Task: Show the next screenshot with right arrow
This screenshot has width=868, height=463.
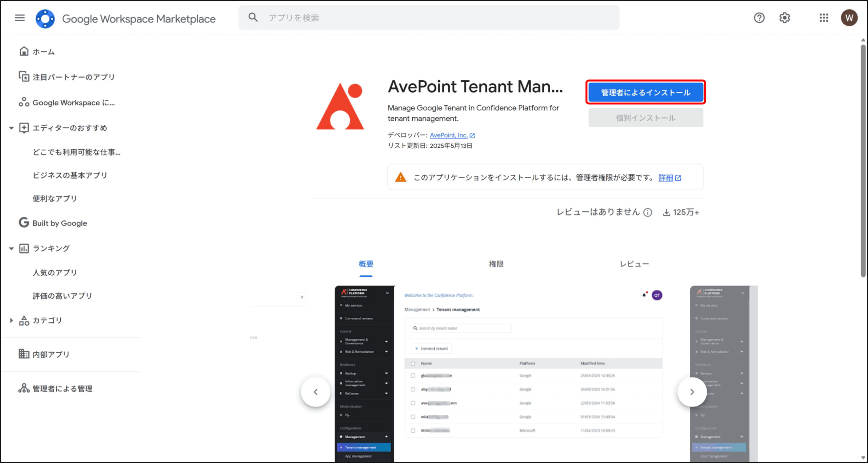Action: click(x=692, y=392)
